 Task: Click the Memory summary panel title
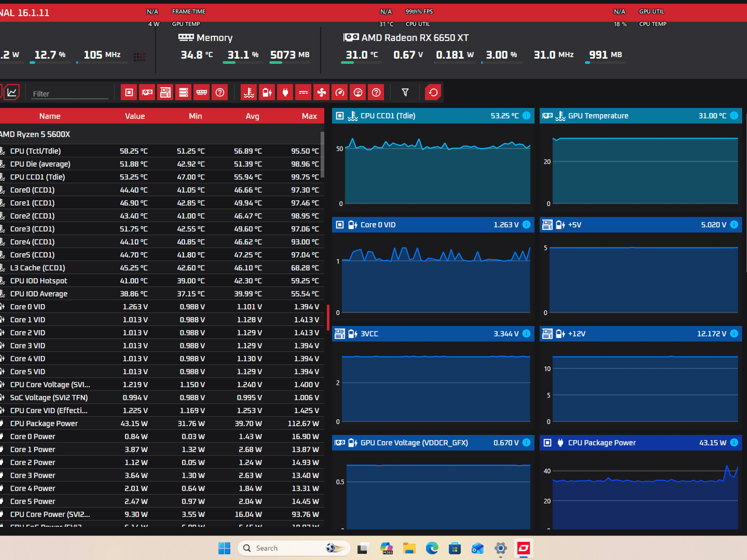click(205, 38)
